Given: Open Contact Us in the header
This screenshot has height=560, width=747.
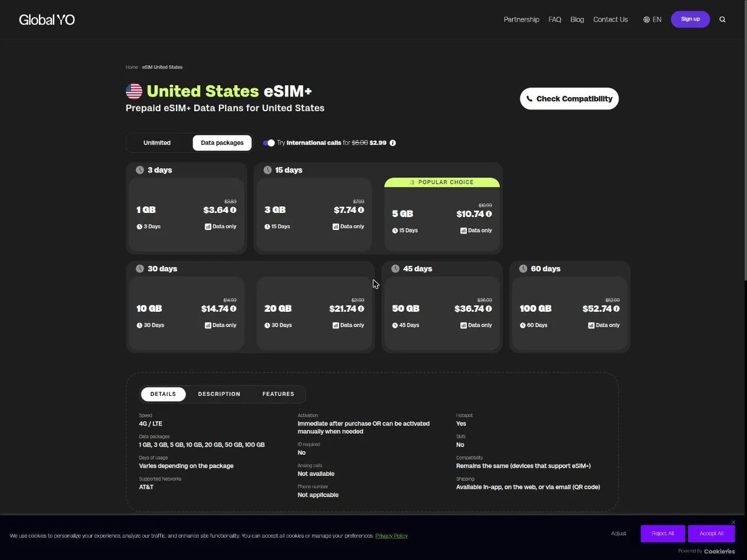Looking at the screenshot, I should pos(610,19).
